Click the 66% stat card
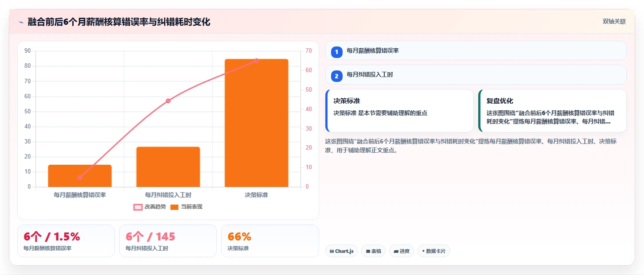Image resolution: width=644 pixels, height=275 pixels. tap(270, 241)
